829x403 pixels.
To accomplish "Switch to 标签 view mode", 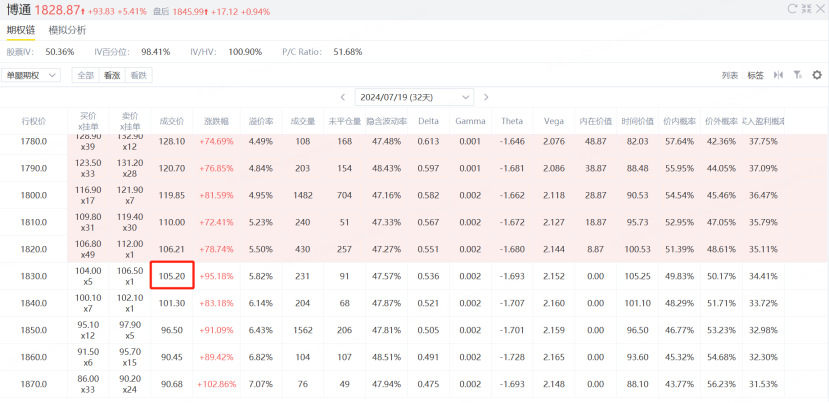I will point(756,76).
